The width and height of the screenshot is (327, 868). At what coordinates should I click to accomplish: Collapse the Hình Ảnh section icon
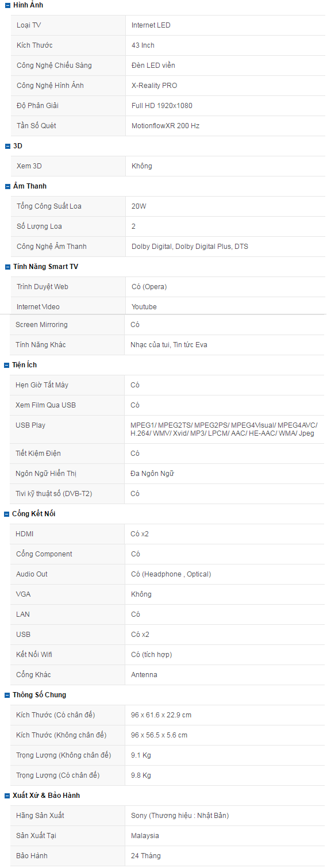tap(7, 5)
